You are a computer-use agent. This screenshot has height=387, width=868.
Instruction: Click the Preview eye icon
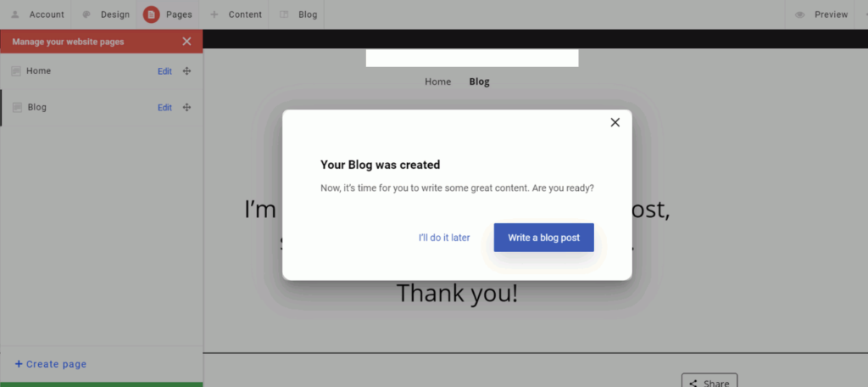point(800,14)
